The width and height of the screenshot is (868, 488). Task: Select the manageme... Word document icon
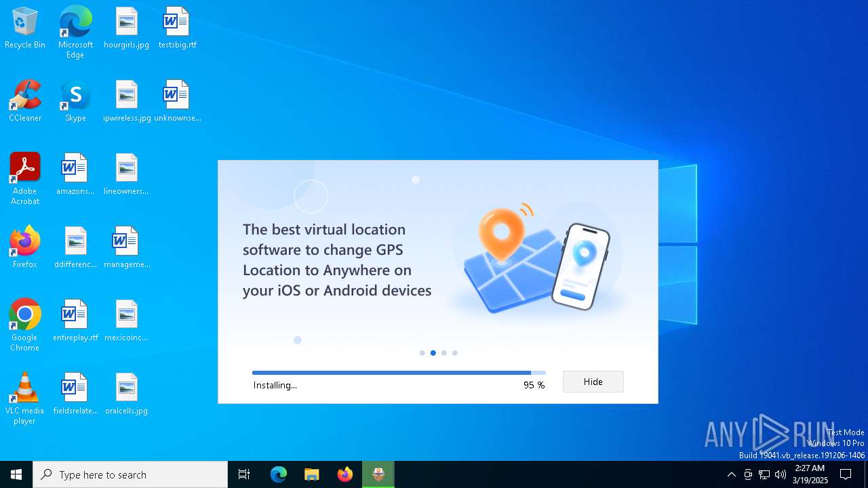[127, 248]
